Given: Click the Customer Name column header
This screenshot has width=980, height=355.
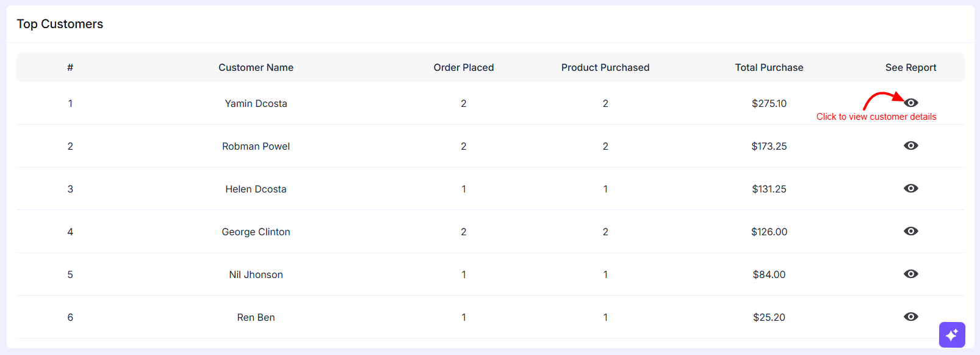Looking at the screenshot, I should click(256, 67).
